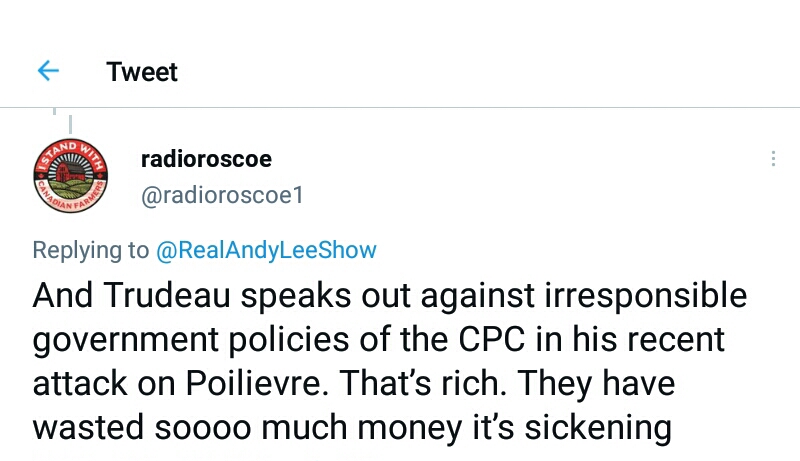Click the "Replying to" label
This screenshot has height=461, width=800.
pyautogui.click(x=91, y=250)
